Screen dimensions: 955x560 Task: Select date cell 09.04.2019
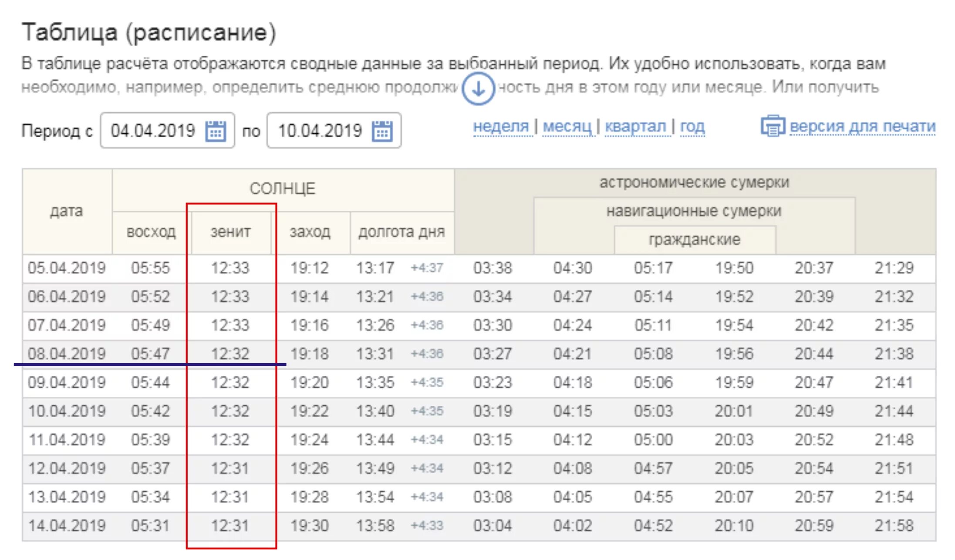67,382
